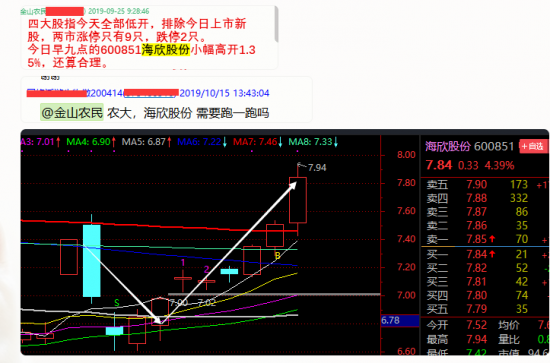
Task: Click the red up arrow beside 买一 7.84
Action: tap(492, 254)
